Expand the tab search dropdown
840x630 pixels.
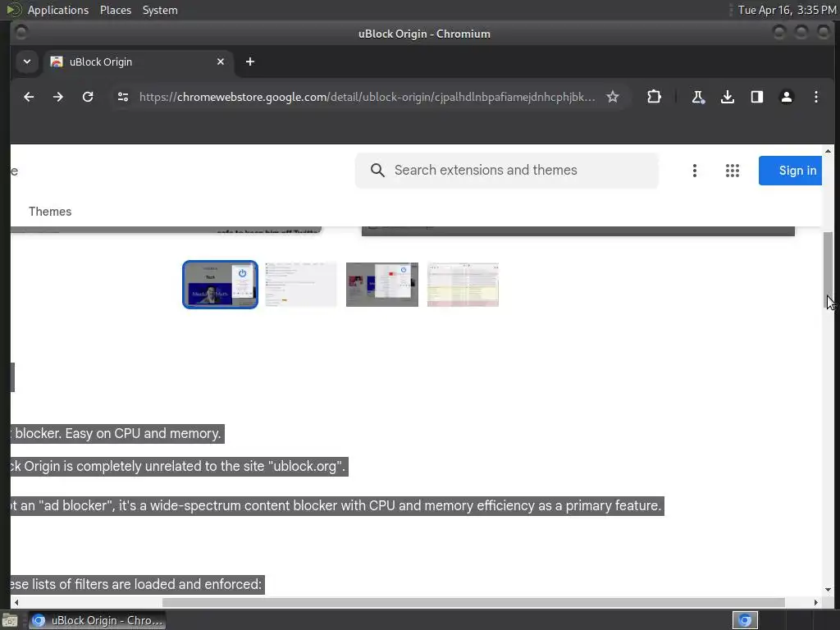(x=27, y=62)
